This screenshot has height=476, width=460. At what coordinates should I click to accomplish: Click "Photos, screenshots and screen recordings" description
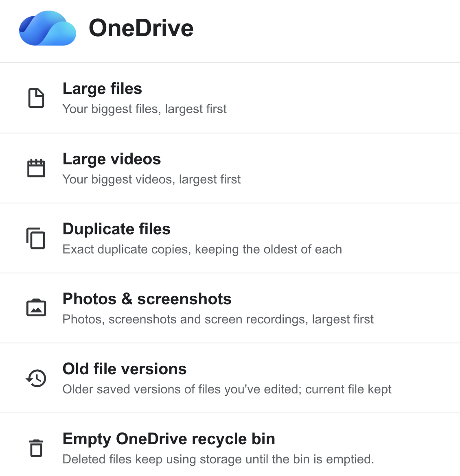pos(185,319)
